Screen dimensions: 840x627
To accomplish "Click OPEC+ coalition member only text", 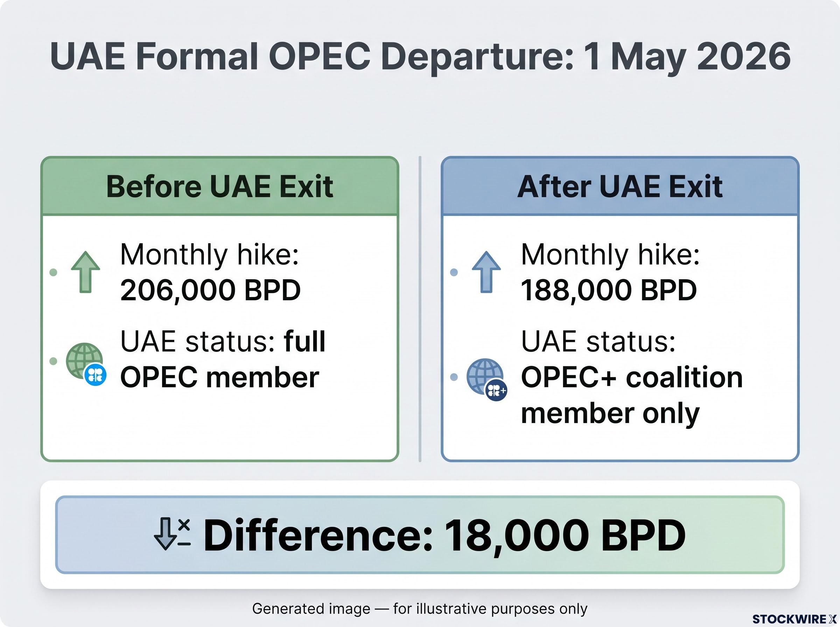I will point(632,395).
